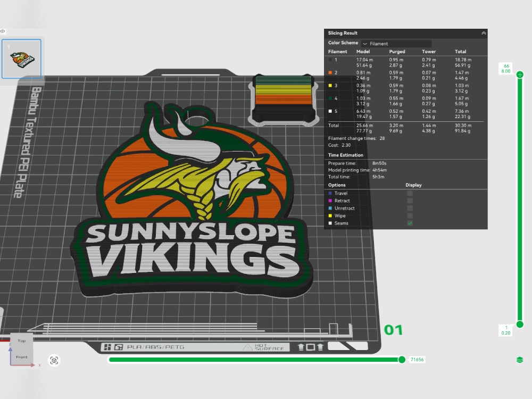Click the Filament column header
532x399 pixels.
338,52
